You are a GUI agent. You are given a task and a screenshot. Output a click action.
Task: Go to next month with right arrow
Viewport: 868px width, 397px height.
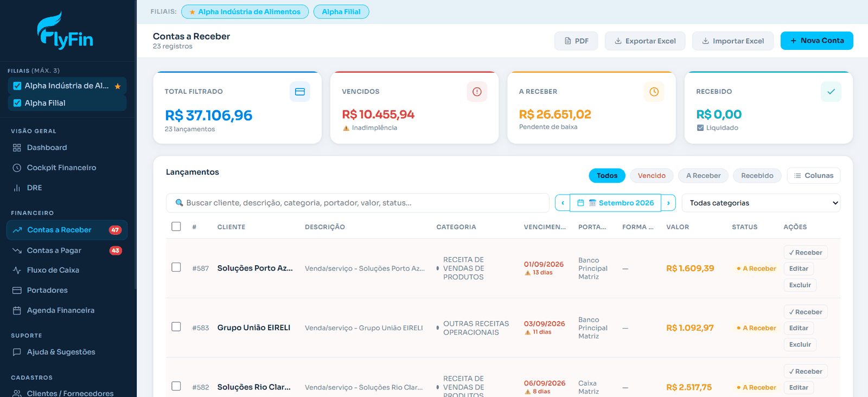pyautogui.click(x=668, y=203)
